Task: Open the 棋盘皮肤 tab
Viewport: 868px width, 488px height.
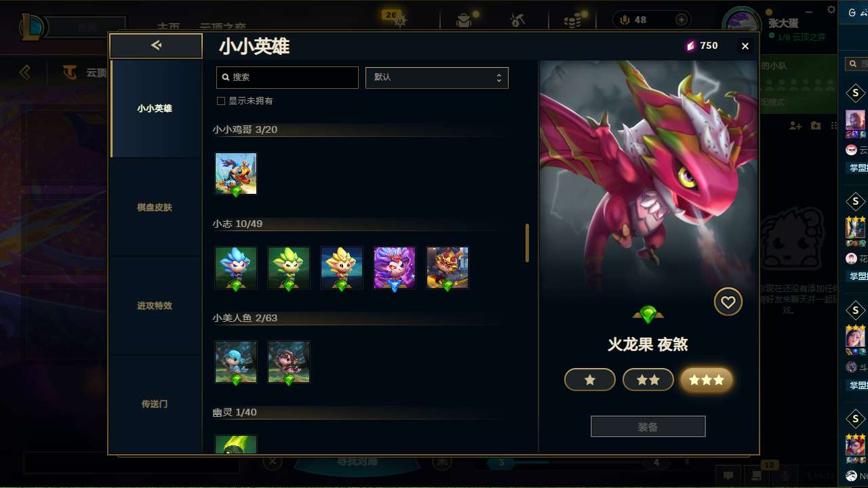Action: [155, 207]
